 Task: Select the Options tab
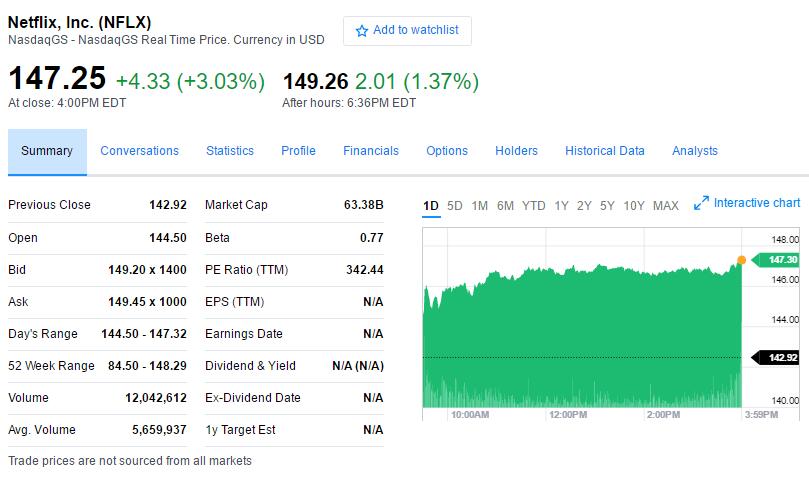pos(447,151)
